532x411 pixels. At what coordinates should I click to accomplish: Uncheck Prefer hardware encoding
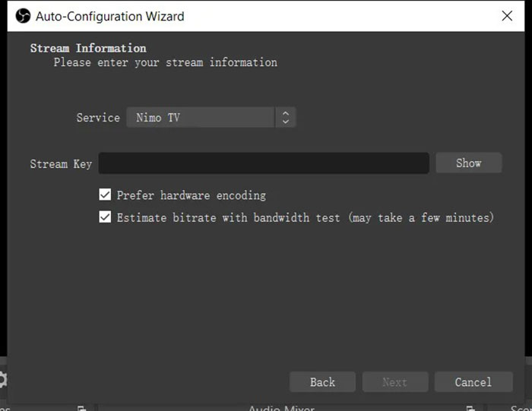point(106,195)
